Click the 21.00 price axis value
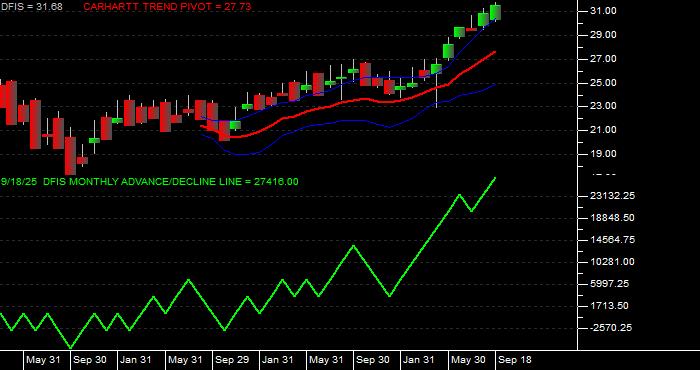 point(604,130)
